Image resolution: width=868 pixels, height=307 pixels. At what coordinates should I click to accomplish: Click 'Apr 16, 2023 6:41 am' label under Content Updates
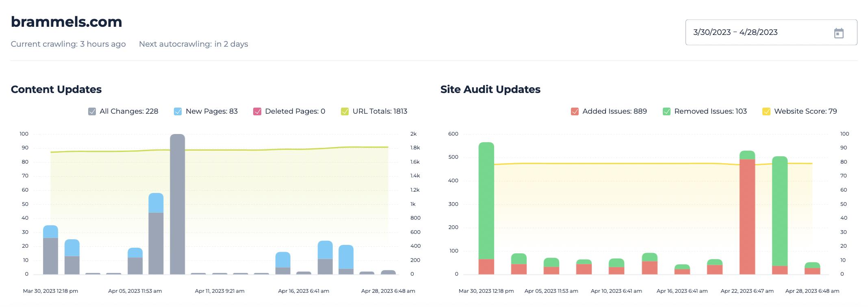pyautogui.click(x=304, y=291)
